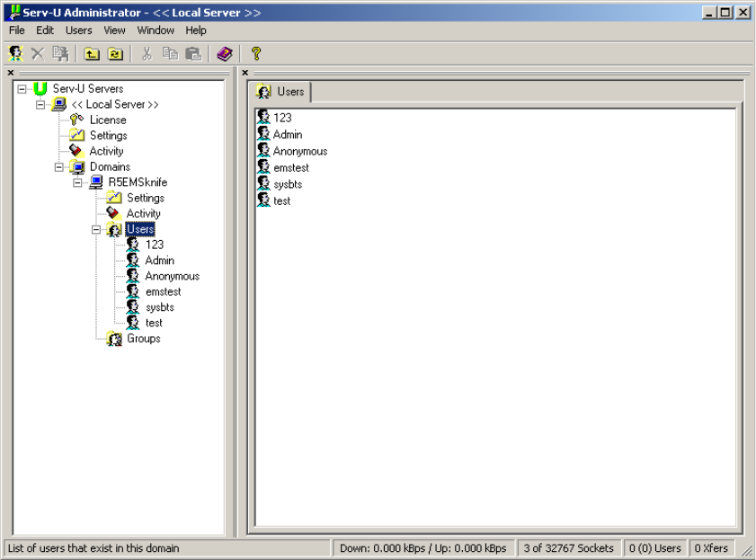
Task: Click the folder up-arrow toolbar icon
Action: pos(92,54)
